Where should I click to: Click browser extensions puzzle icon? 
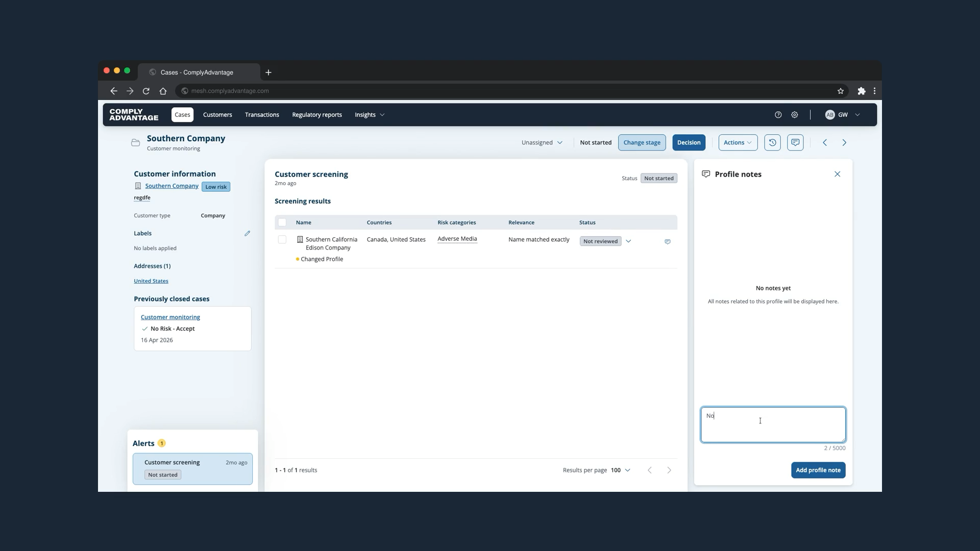[862, 91]
